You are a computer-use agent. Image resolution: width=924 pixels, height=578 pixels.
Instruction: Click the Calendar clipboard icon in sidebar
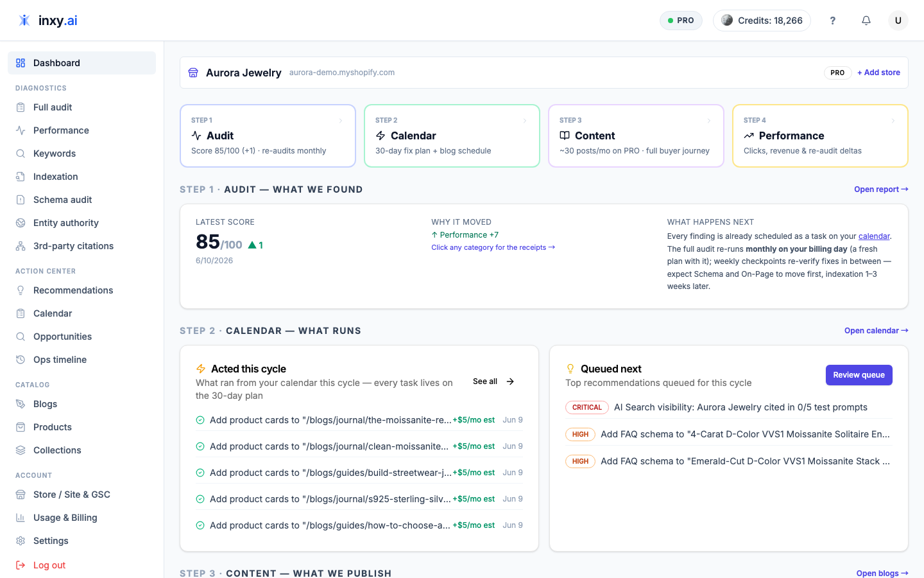pos(21,313)
